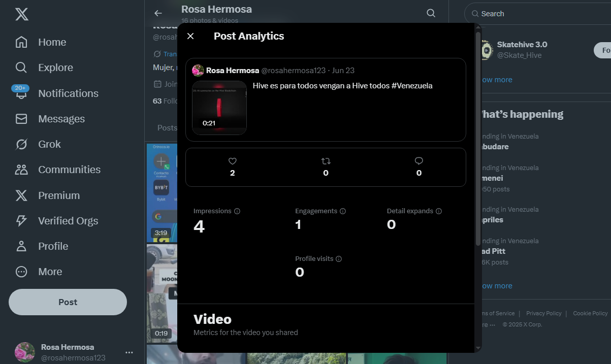The image size is (611, 364).
Task: Click the Communities people icon
Action: 21,170
